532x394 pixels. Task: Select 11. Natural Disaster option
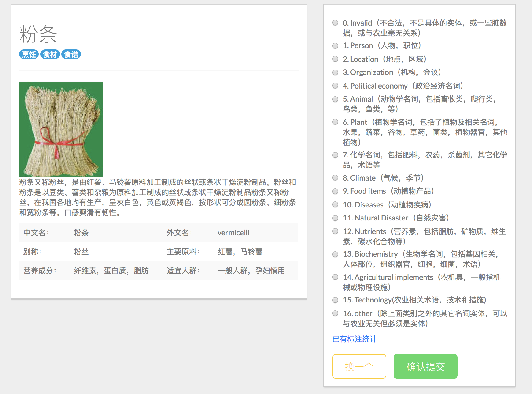[x=335, y=218]
